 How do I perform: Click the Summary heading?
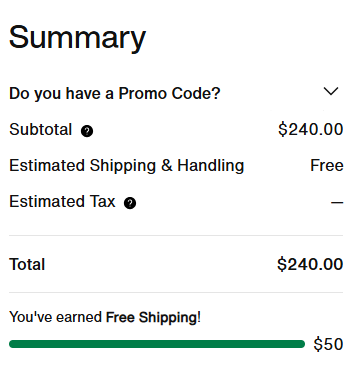77,38
